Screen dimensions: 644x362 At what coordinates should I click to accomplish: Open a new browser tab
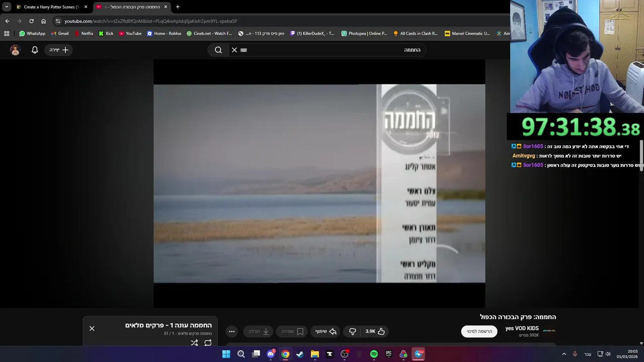click(178, 7)
